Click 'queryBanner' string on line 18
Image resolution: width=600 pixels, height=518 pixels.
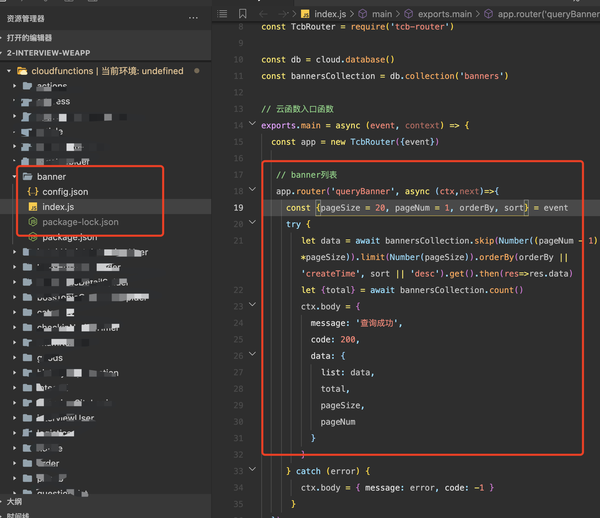coord(362,191)
